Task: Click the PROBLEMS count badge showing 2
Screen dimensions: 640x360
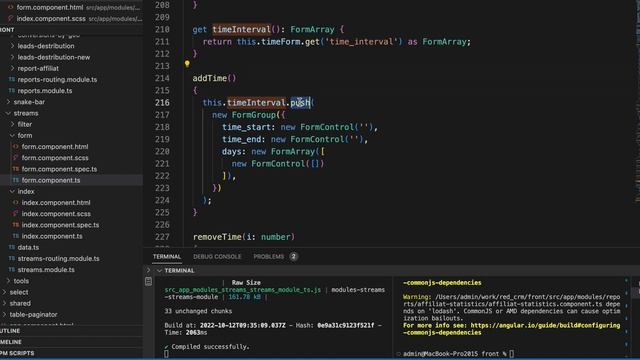Action: point(293,256)
